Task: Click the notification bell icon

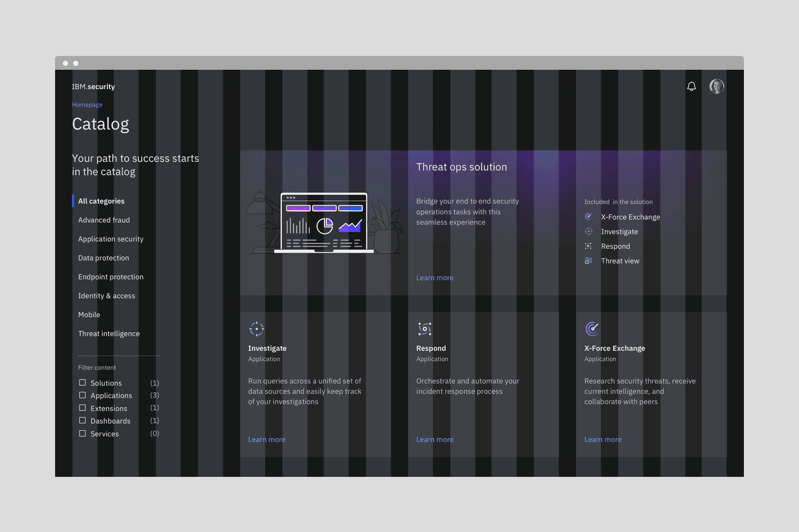Action: tap(691, 86)
